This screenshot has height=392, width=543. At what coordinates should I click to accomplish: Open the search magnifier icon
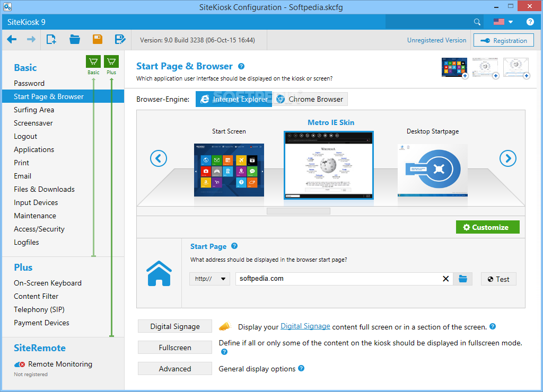pyautogui.click(x=477, y=22)
